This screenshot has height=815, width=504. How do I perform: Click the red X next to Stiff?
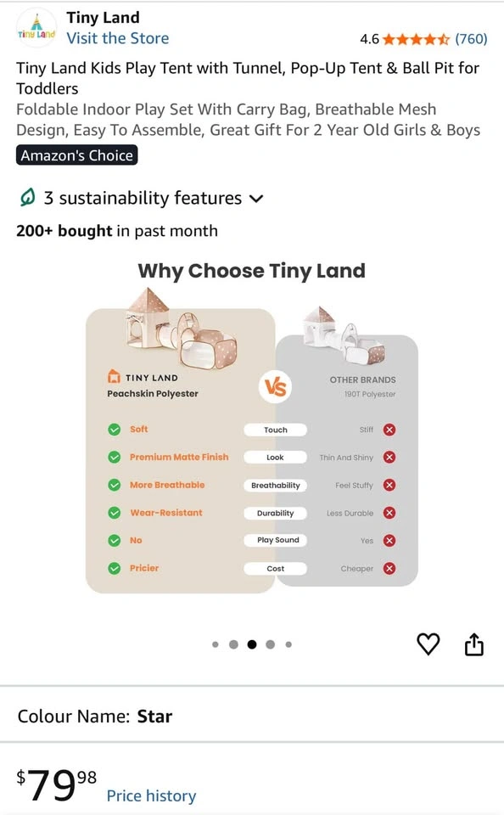389,430
